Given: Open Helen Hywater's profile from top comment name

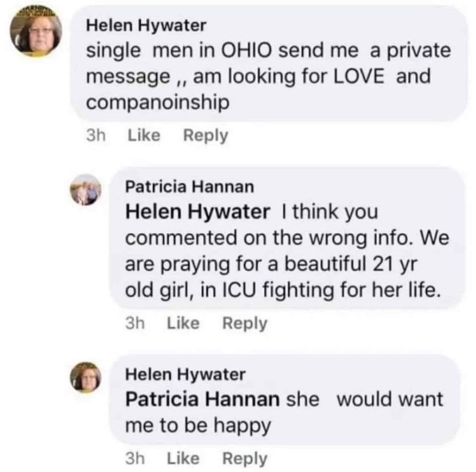Looking at the screenshot, I should point(146,27).
